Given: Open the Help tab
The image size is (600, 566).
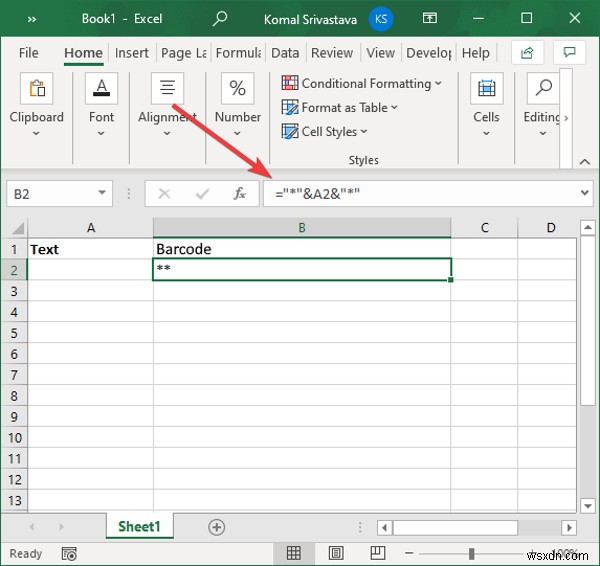Looking at the screenshot, I should pos(475,53).
